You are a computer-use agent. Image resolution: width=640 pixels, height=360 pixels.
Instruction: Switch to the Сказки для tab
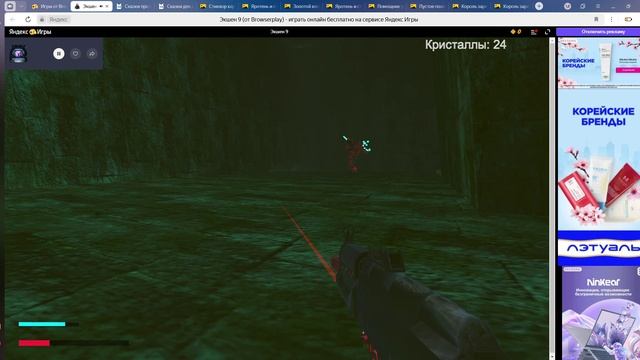[175, 6]
